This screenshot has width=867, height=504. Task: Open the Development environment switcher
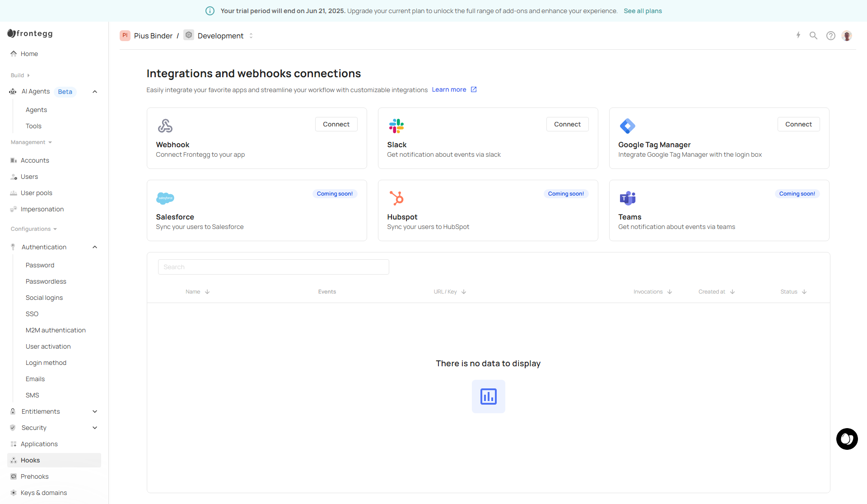[251, 36]
